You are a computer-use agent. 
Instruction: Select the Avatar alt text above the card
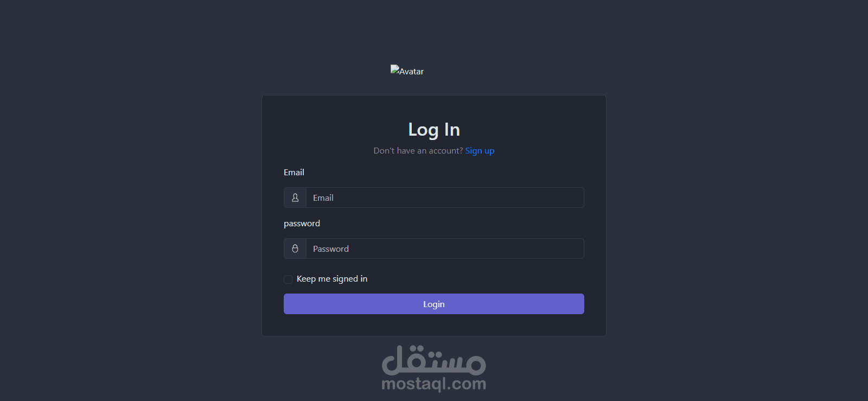tap(412, 72)
